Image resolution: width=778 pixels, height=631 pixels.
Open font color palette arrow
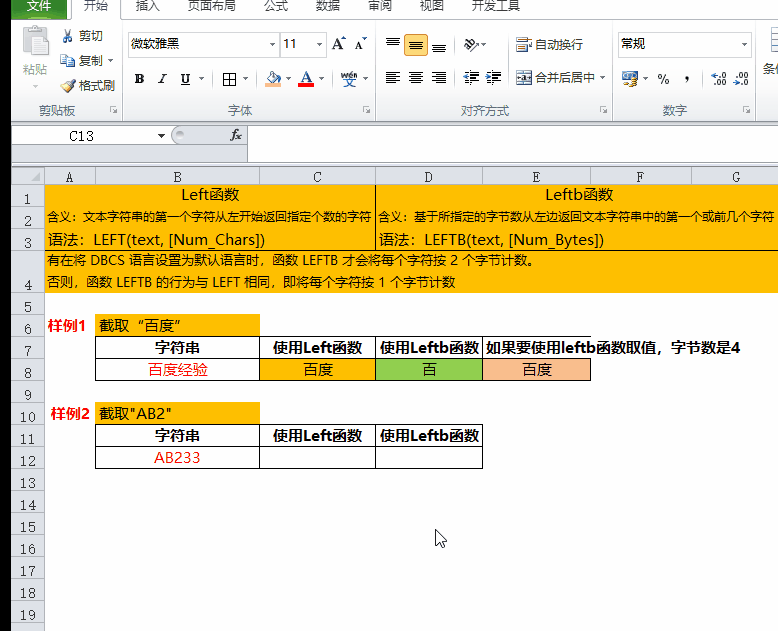pyautogui.click(x=322, y=79)
